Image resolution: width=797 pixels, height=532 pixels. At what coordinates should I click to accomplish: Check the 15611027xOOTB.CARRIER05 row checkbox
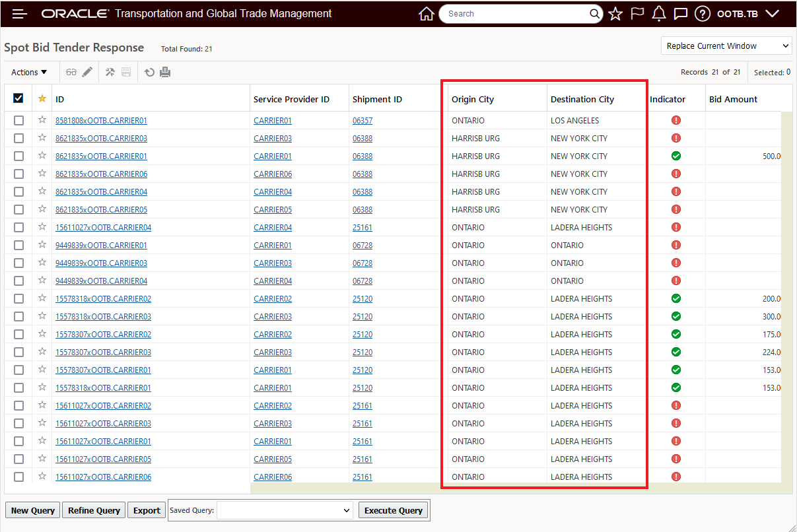[x=18, y=459]
